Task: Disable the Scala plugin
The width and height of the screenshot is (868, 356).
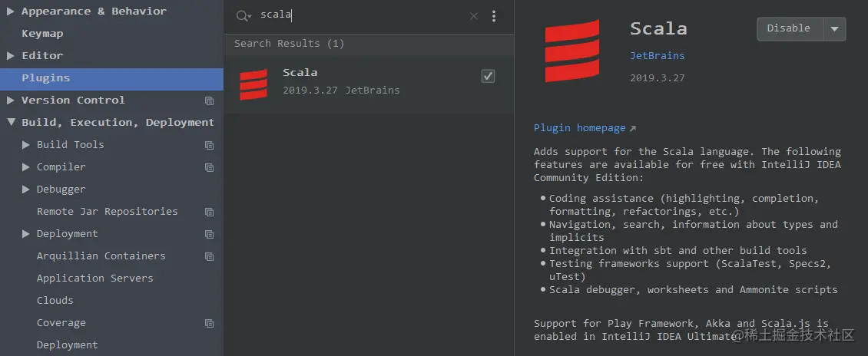Action: click(x=789, y=29)
